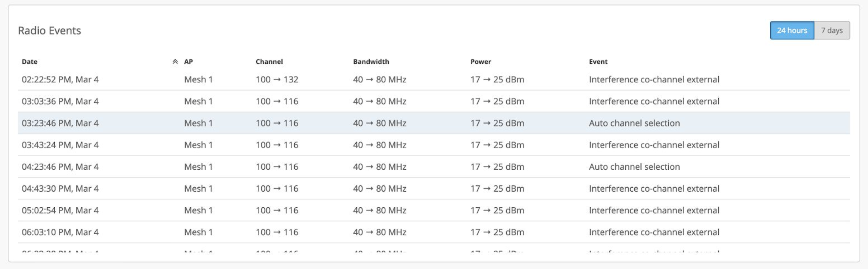Switch to the 24 hours view
Viewport: 868px width, 269px height.
[792, 30]
